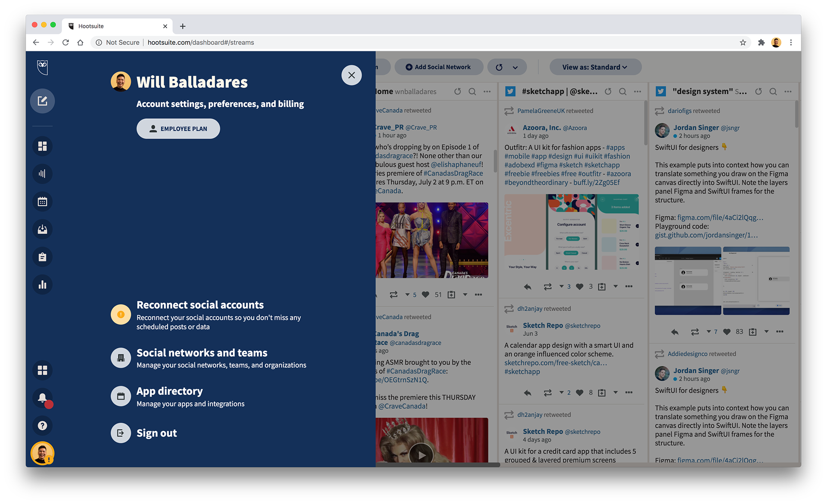The height and width of the screenshot is (504, 827).
Task: Click the Reconnect warning icon
Action: (121, 315)
